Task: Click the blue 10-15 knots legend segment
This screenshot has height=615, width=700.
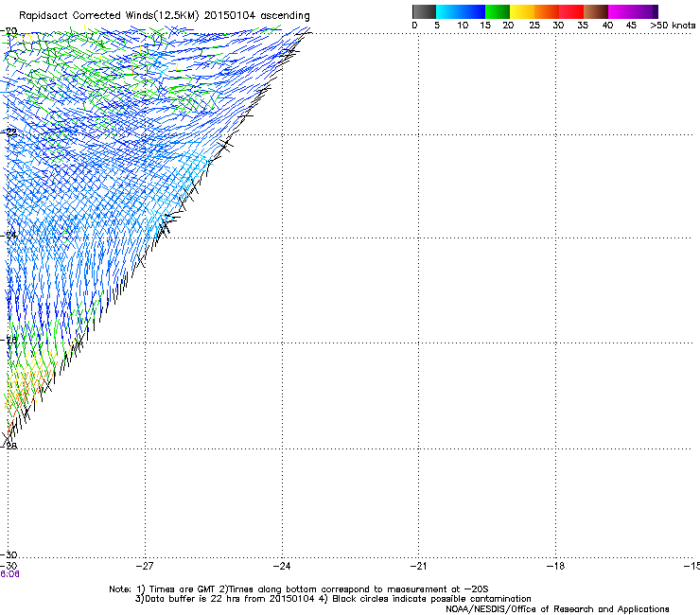Action: click(473, 11)
